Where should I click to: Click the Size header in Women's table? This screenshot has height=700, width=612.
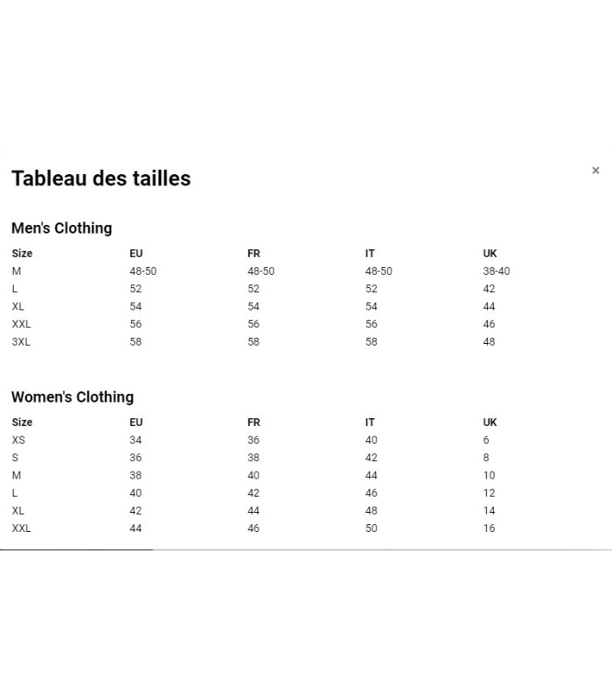[x=22, y=423]
